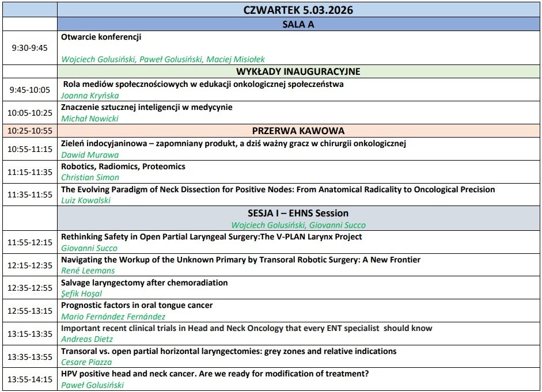Image resolution: width=542 pixels, height=392 pixels.
Task: Click the SESJA I – EHNS Session header
Action: click(x=298, y=214)
